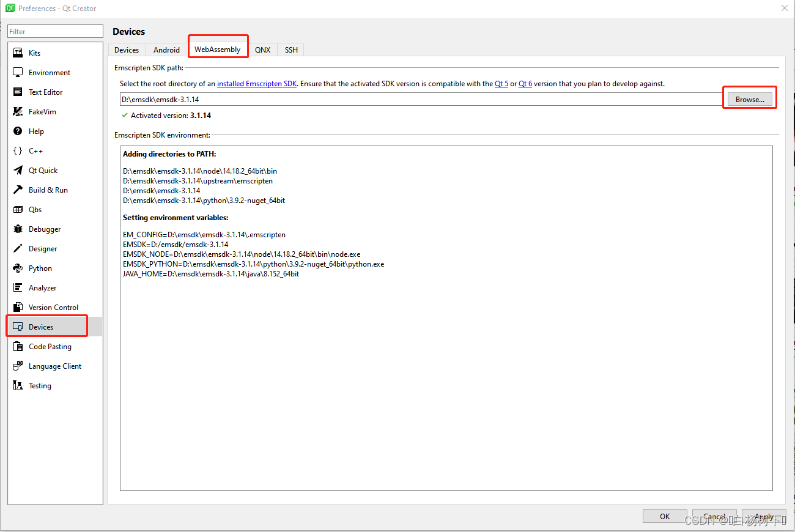Open the Language Client settings page
The height and width of the screenshot is (532, 795).
54,366
